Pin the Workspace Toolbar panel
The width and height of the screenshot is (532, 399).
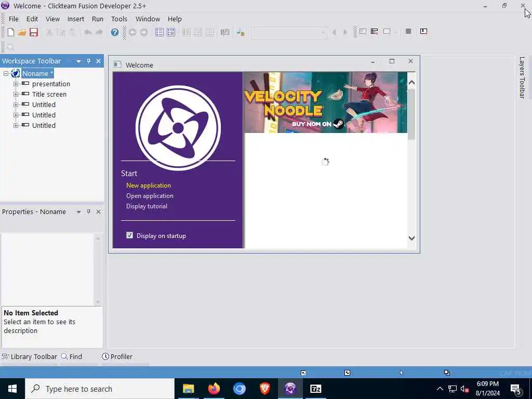point(88,61)
